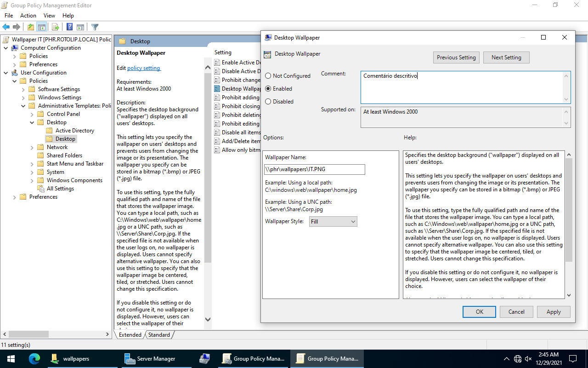The width and height of the screenshot is (588, 368).
Task: Click the Up One Level folder icon
Action: tap(31, 27)
